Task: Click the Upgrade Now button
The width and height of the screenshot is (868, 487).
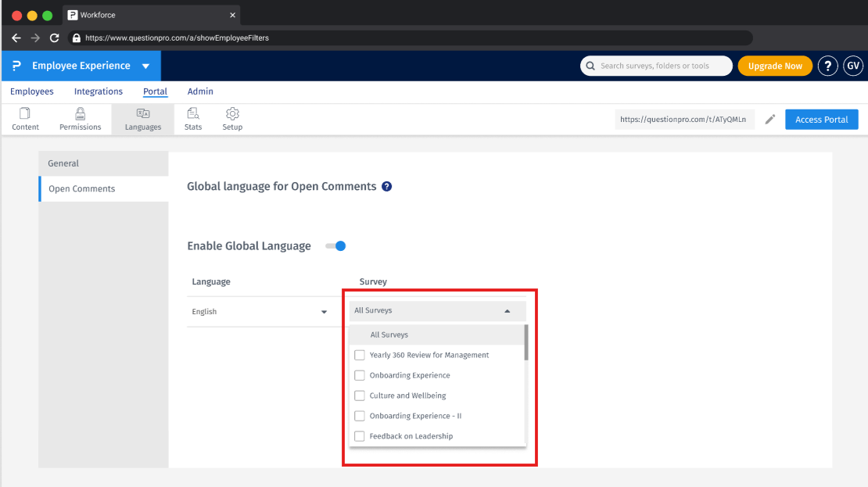Action: (775, 66)
